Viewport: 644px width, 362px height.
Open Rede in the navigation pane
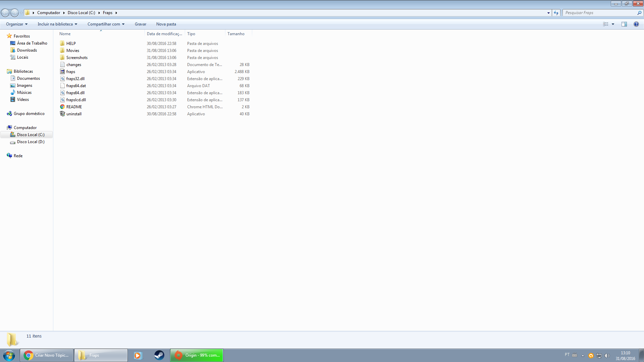(18, 156)
